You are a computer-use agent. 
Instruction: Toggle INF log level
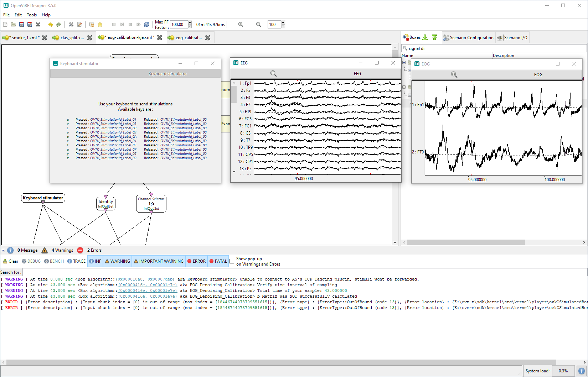pos(95,261)
